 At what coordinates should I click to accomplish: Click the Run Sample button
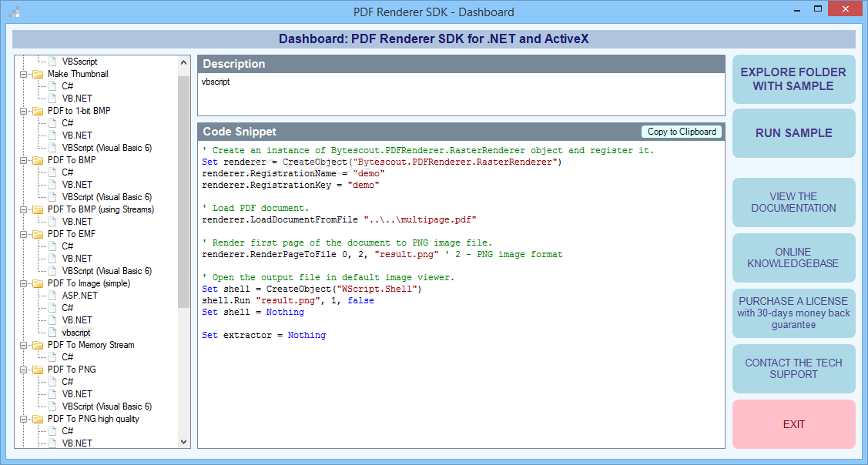coord(794,133)
